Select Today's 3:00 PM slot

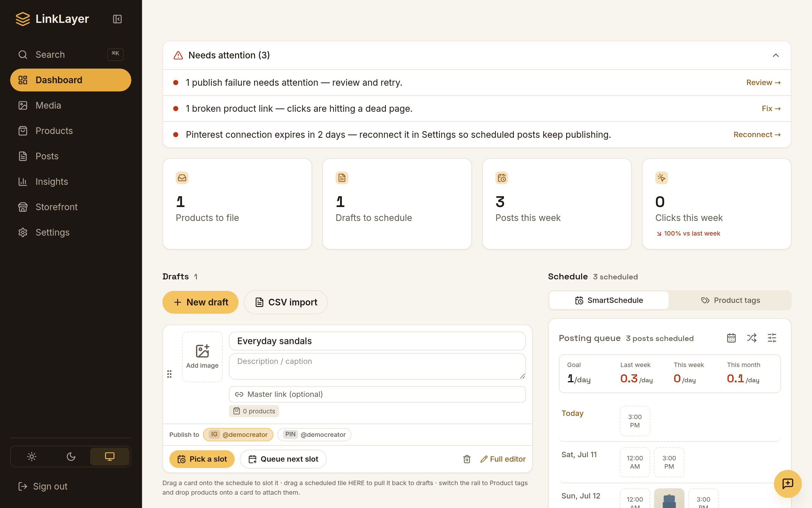pos(635,421)
